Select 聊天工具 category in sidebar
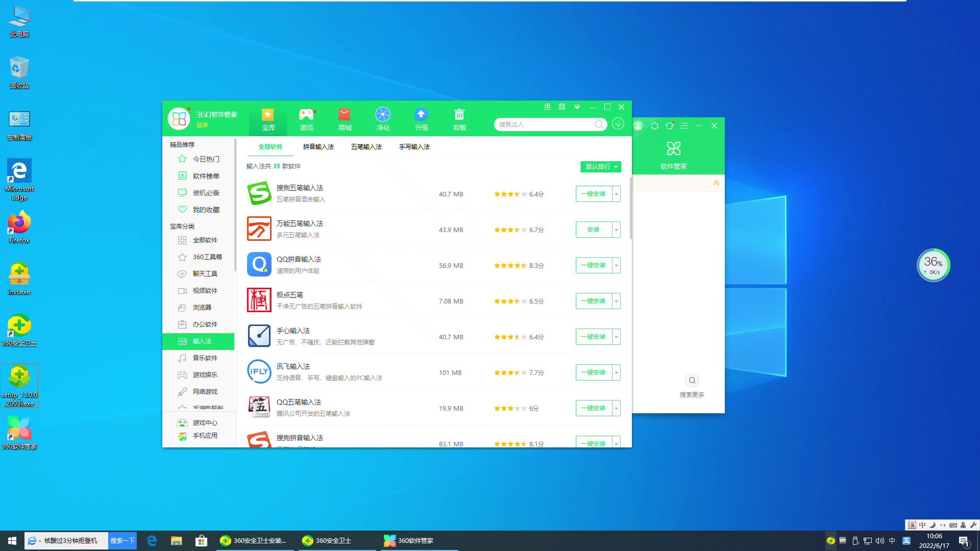The width and height of the screenshot is (980, 551). (199, 274)
